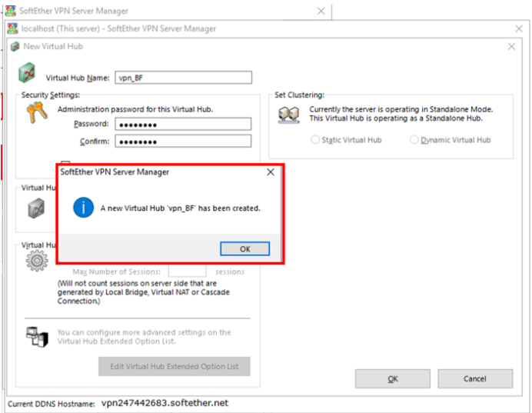Close the SoftEther VPN Server Manager message dialog
The width and height of the screenshot is (532, 413).
tap(270, 172)
